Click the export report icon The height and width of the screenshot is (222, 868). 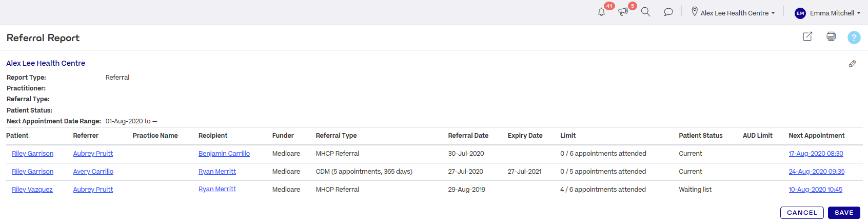click(x=807, y=36)
